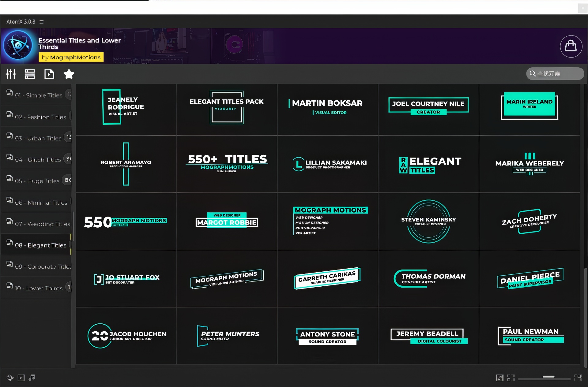Click the AE icon beside Glitch Titles
This screenshot has width=588, height=387.
(x=10, y=157)
